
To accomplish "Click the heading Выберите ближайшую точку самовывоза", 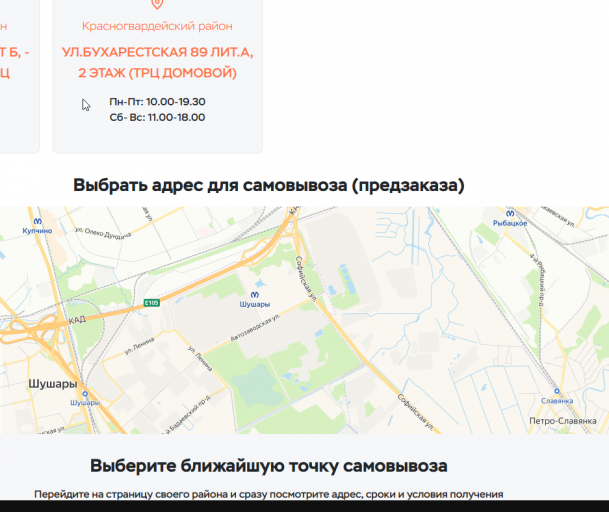I will coord(269,465).
